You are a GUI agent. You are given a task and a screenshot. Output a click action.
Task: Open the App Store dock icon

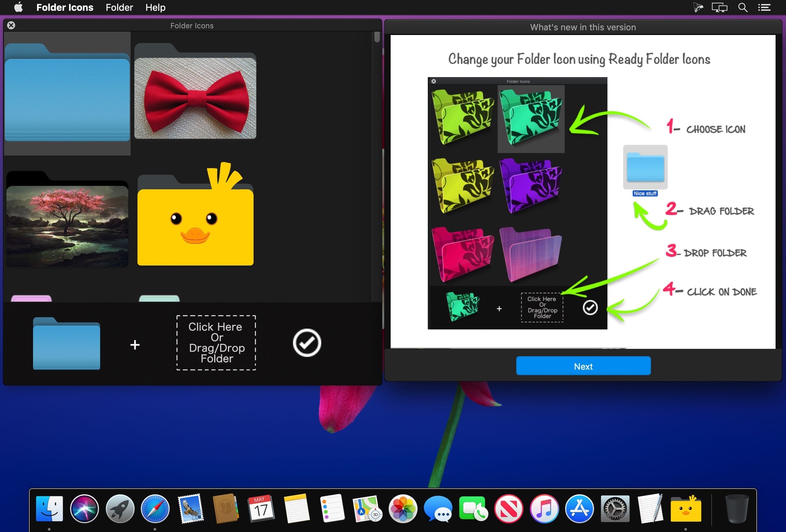click(x=579, y=508)
